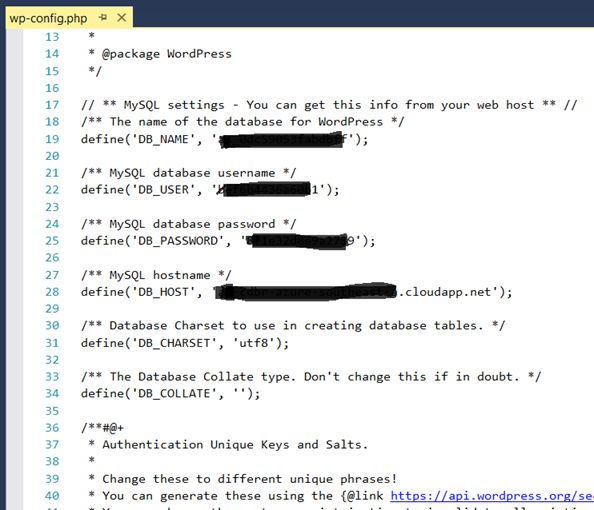Image resolution: width=594 pixels, height=510 pixels.
Task: Click the 'DB_USER' define statement
Action: pyautogui.click(x=210, y=190)
